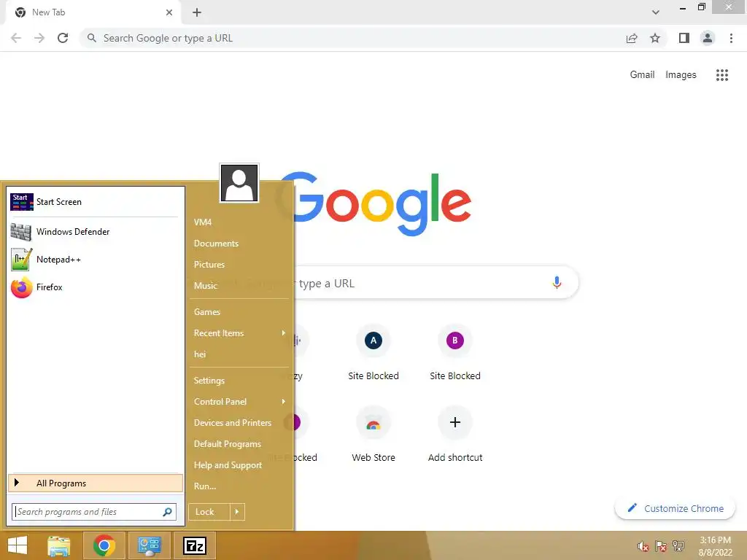The image size is (747, 560).
Task: Open Pictures from the start menu
Action: (x=239, y=264)
